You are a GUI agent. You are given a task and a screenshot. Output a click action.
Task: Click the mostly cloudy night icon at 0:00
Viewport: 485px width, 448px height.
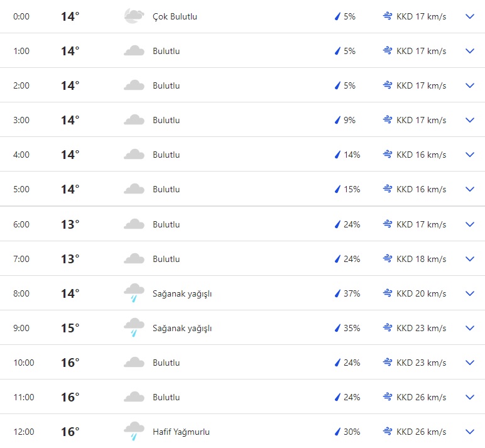click(133, 17)
